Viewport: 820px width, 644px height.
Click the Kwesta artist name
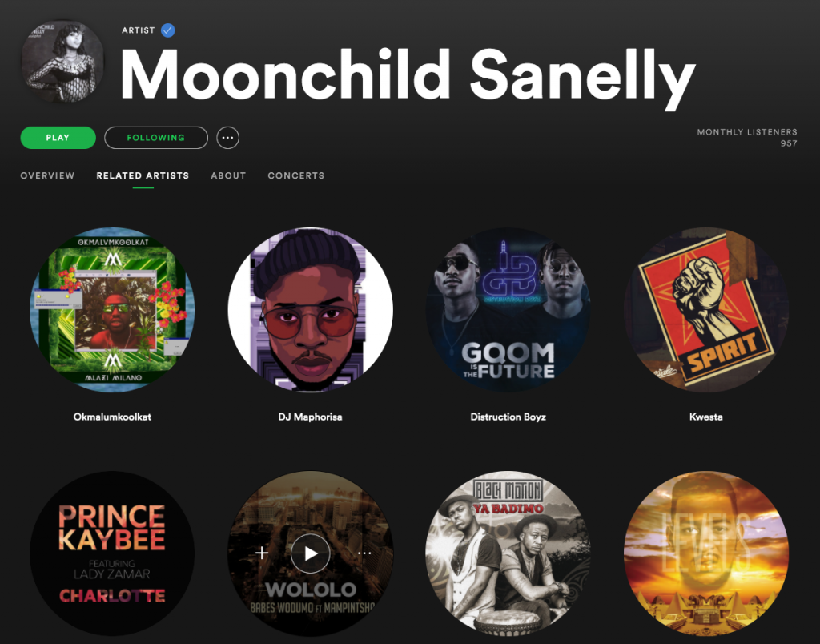click(706, 417)
